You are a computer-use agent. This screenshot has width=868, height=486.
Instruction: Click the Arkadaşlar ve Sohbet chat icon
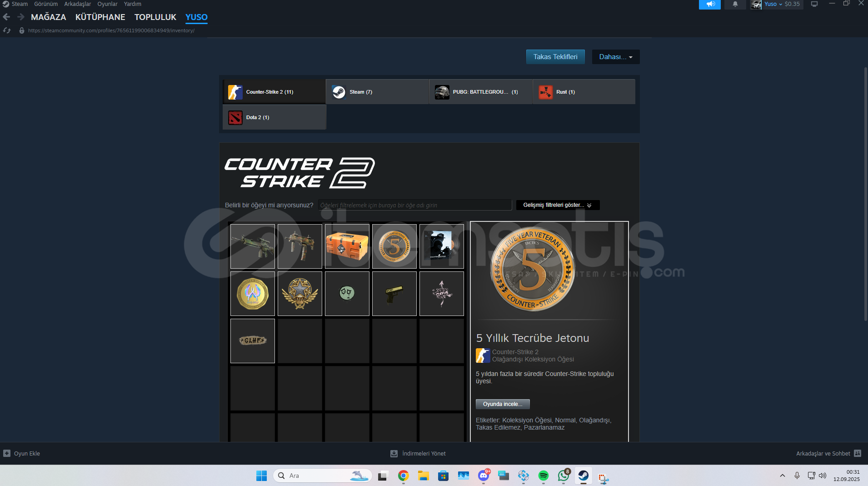point(858,453)
